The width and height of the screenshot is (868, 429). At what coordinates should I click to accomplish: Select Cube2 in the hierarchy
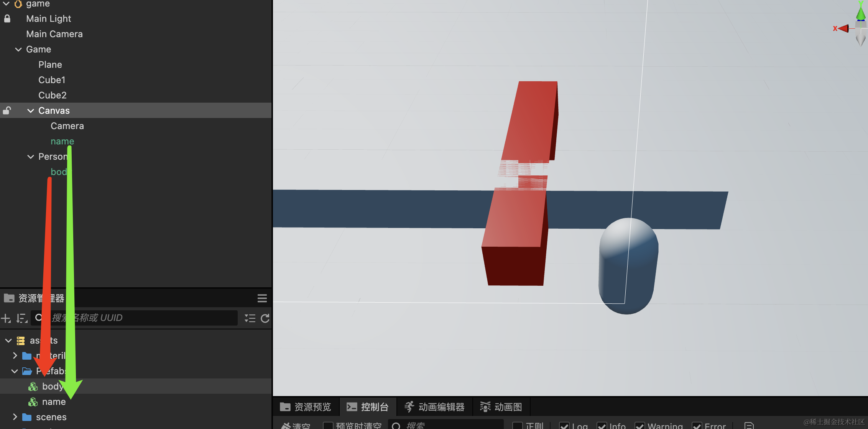coord(53,95)
